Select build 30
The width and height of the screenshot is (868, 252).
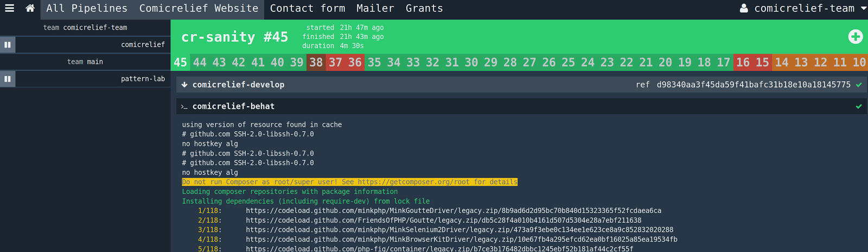click(x=471, y=62)
